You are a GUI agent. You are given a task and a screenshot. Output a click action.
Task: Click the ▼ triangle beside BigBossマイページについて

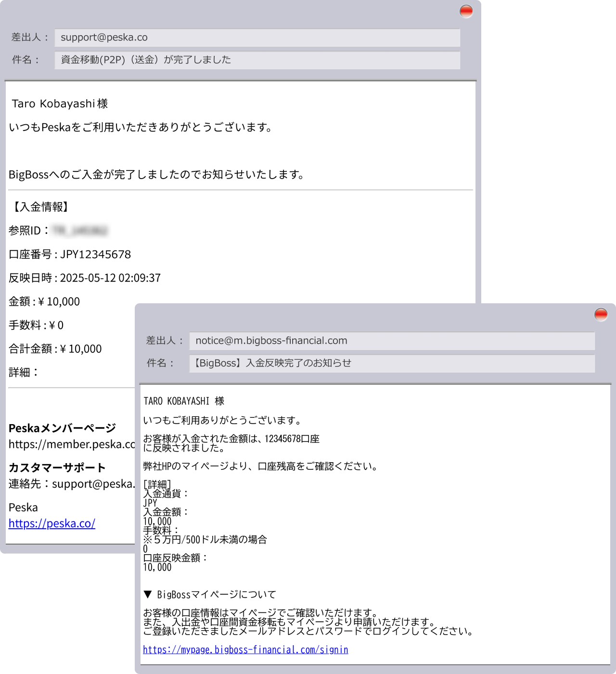148,595
